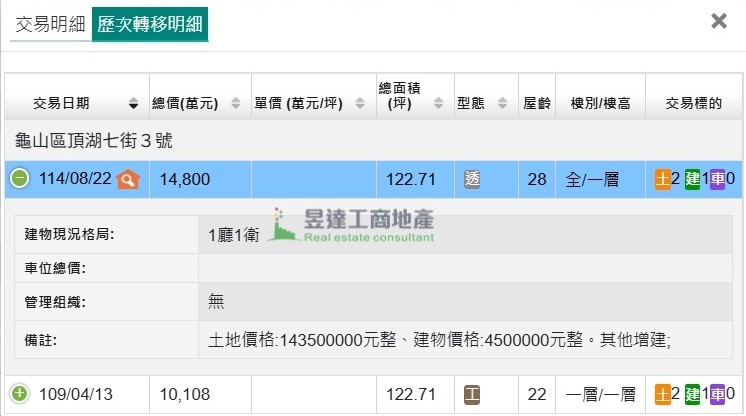Screen dimensions: 746x416
Task: Switch to 交易明細 tab
Action: pyautogui.click(x=50, y=24)
